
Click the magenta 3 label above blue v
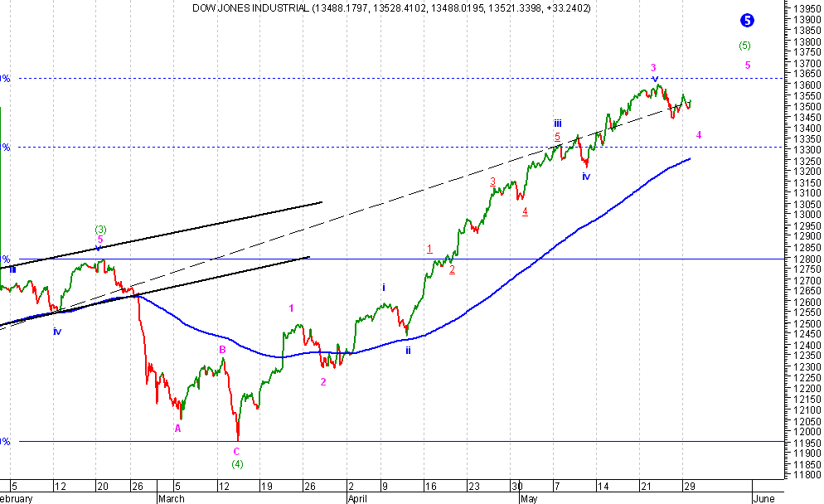tap(653, 68)
